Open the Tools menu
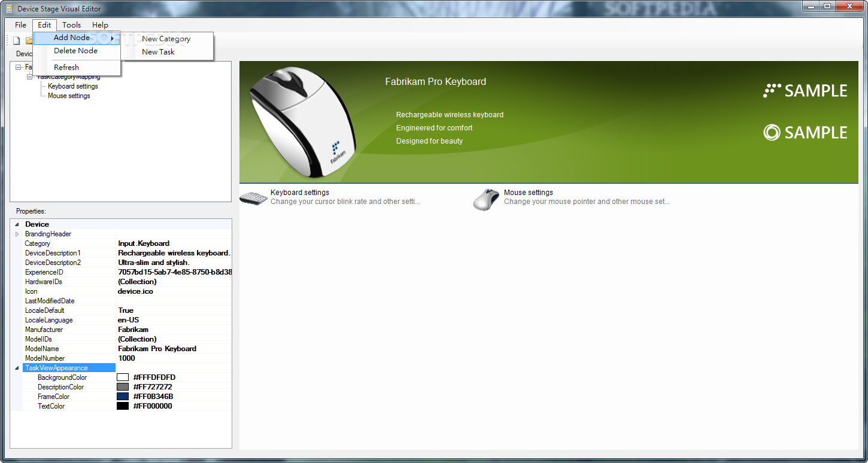The width and height of the screenshot is (868, 463). click(72, 25)
